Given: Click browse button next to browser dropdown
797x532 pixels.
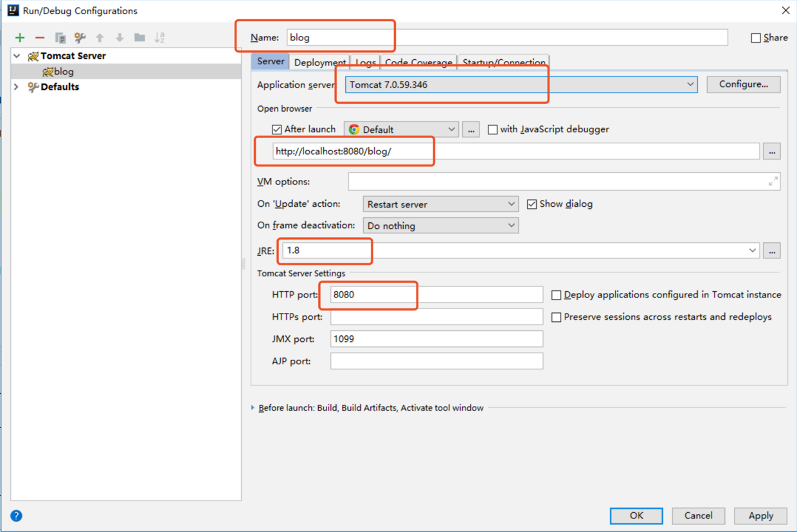Looking at the screenshot, I should click(471, 129).
